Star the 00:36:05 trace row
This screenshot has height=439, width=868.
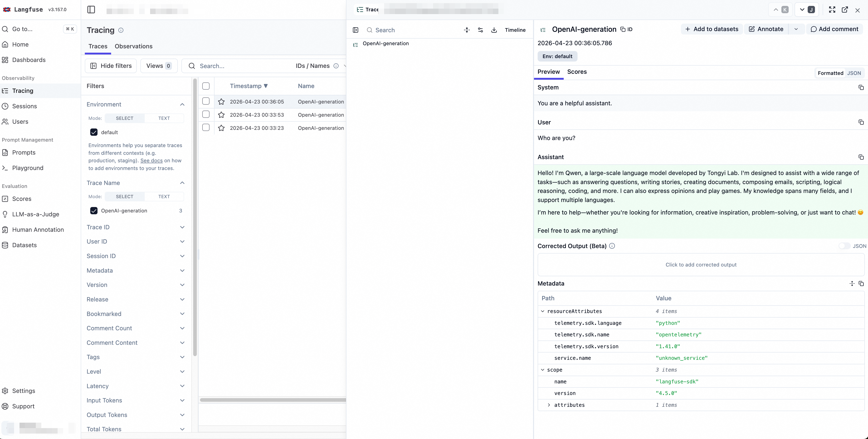[x=221, y=101]
